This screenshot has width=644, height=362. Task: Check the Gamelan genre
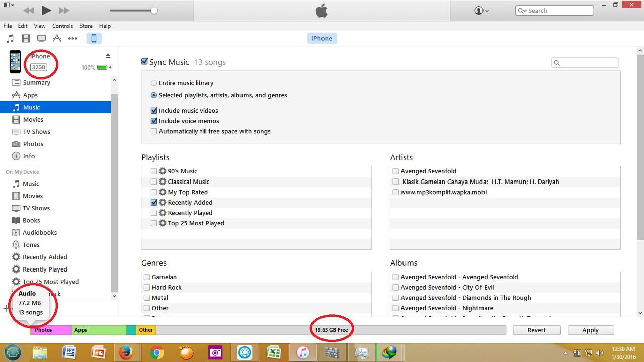click(x=147, y=277)
